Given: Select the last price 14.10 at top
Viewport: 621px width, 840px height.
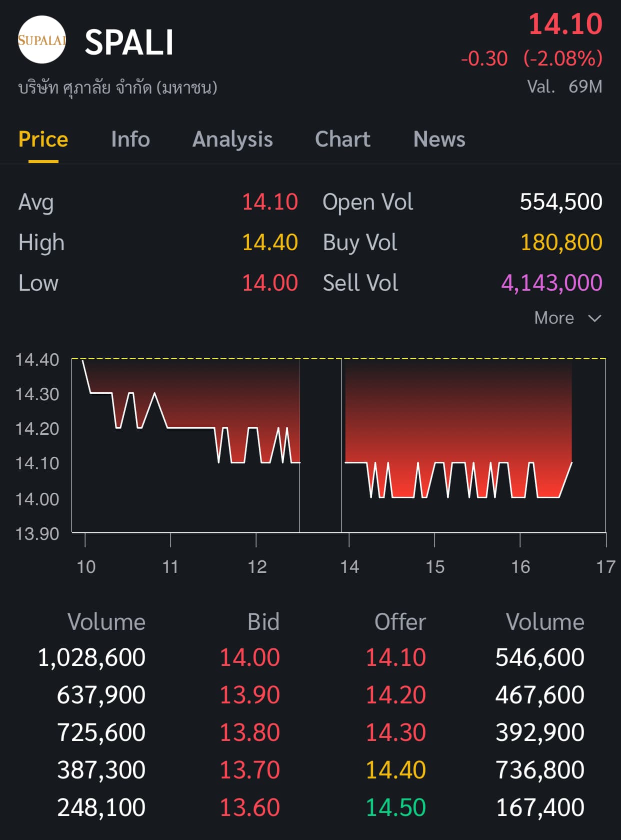Looking at the screenshot, I should (565, 24).
